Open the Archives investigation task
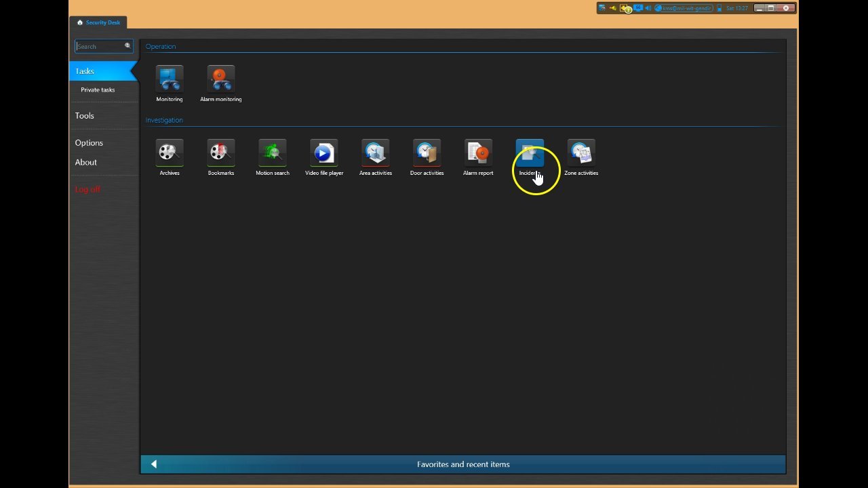This screenshot has width=868, height=488. coord(170,158)
